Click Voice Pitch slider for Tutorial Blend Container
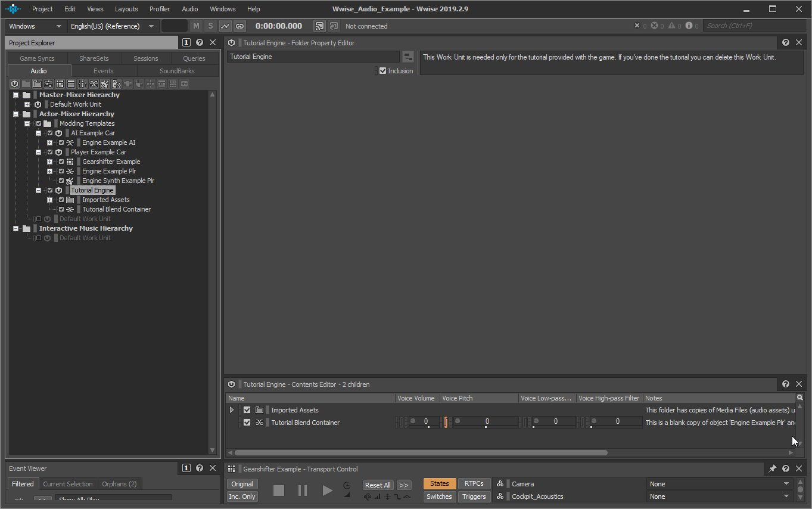 486,422
